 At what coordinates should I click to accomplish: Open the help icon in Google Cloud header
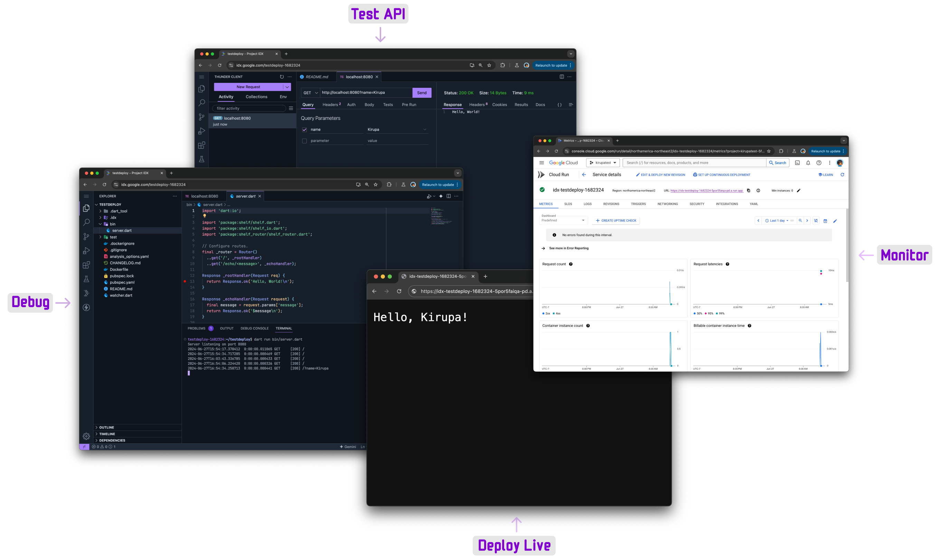coord(819,163)
